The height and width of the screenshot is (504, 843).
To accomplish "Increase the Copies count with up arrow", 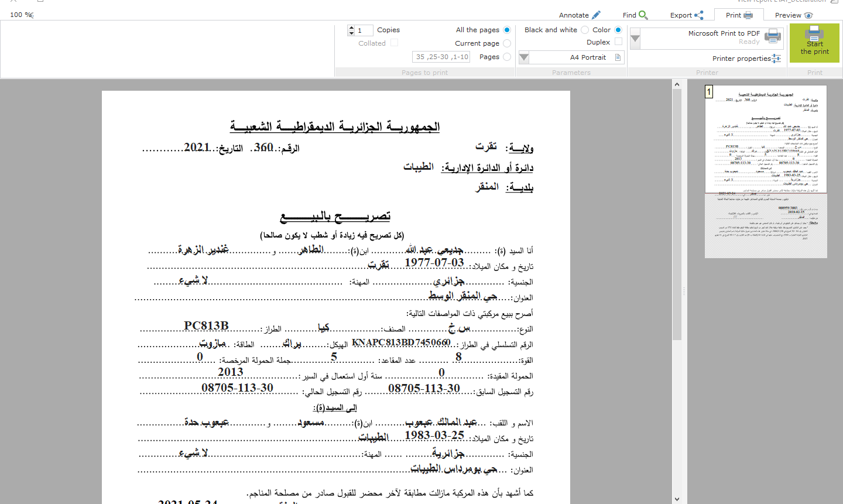I will click(x=351, y=28).
